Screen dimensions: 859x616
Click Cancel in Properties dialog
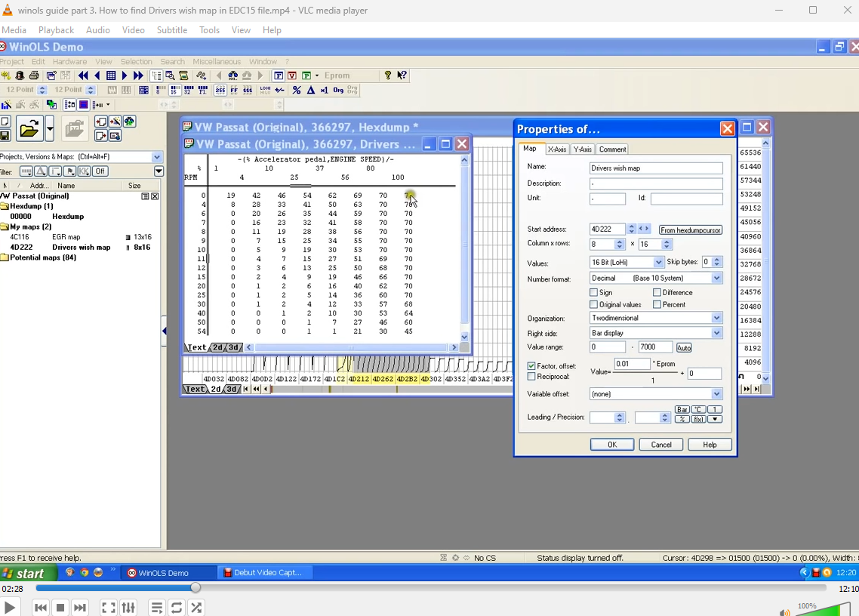click(661, 445)
